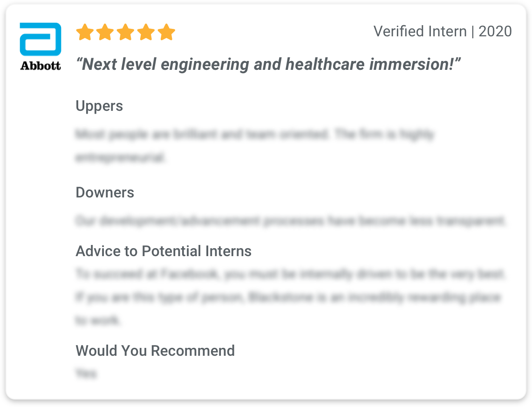The height and width of the screenshot is (407, 532).
Task: Click the blurred Downers review text
Action: click(290, 221)
